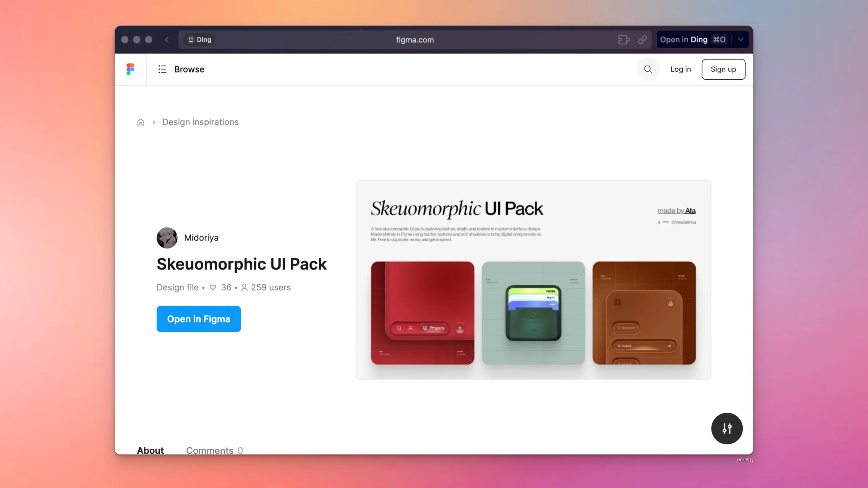Open Design inspirations breadcrumb link
The width and height of the screenshot is (868, 488).
tap(200, 122)
